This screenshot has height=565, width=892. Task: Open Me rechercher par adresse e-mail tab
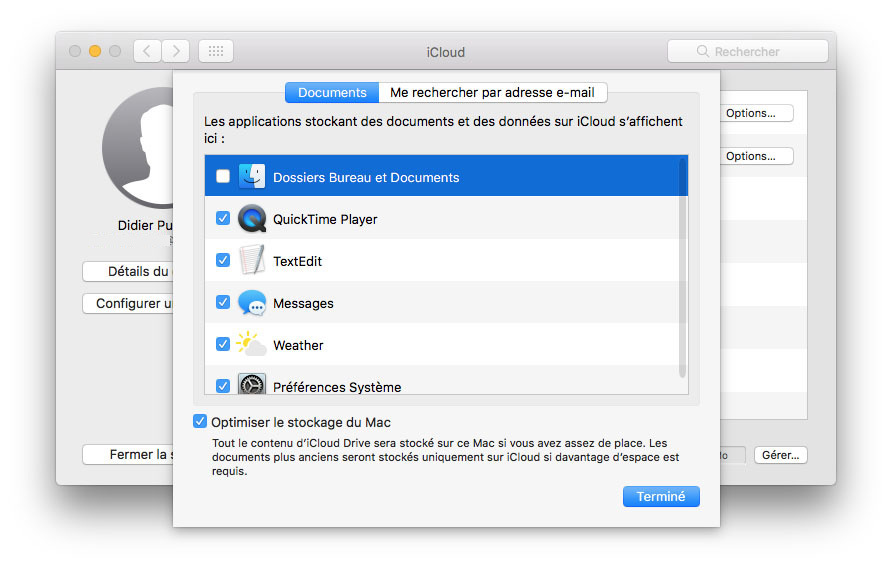[493, 93]
